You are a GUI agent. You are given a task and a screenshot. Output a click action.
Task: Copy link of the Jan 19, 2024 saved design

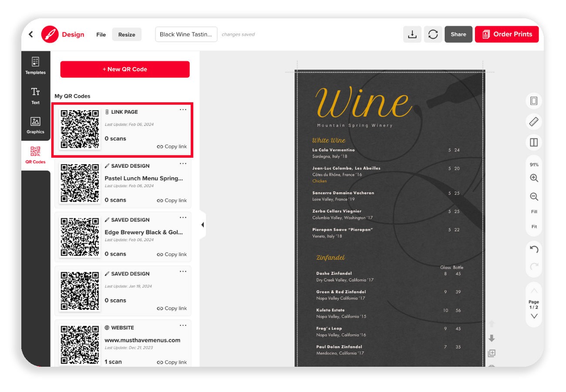pos(172,308)
